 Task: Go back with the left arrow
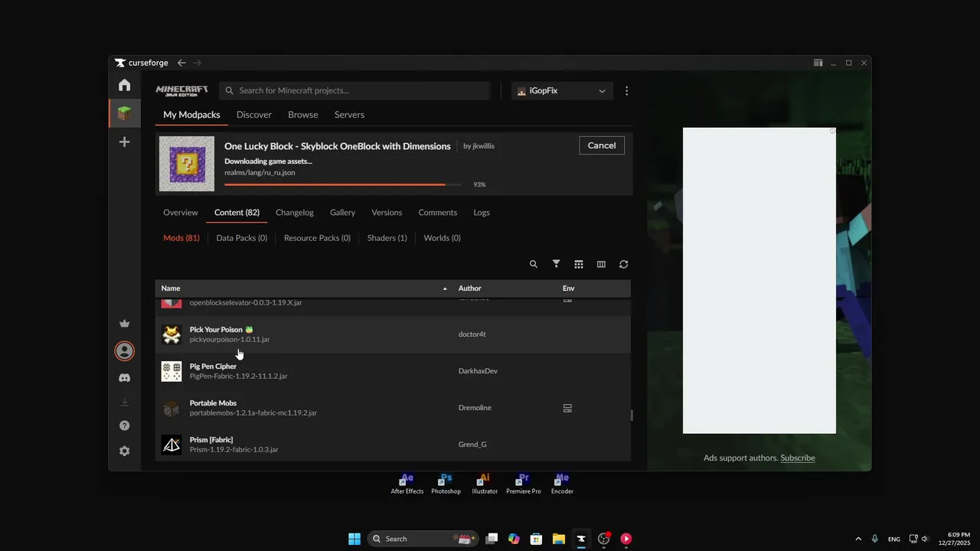(181, 63)
